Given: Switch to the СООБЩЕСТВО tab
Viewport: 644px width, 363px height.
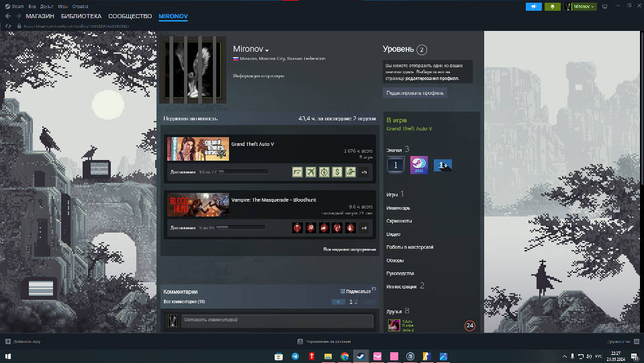Looking at the screenshot, I should [130, 16].
